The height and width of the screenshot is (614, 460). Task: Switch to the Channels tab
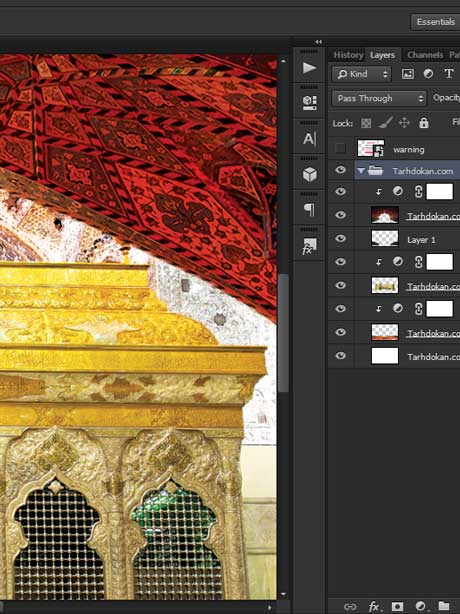[425, 55]
